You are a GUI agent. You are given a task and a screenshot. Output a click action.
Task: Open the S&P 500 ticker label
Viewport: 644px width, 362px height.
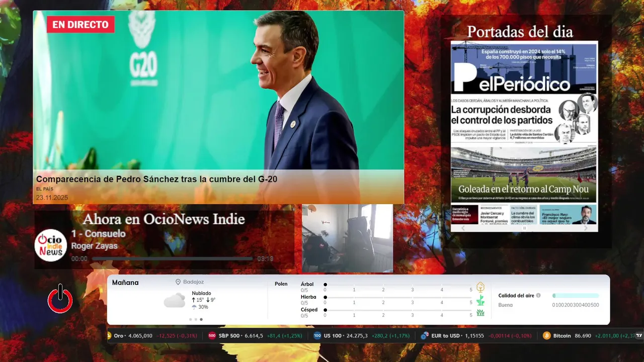click(229, 336)
